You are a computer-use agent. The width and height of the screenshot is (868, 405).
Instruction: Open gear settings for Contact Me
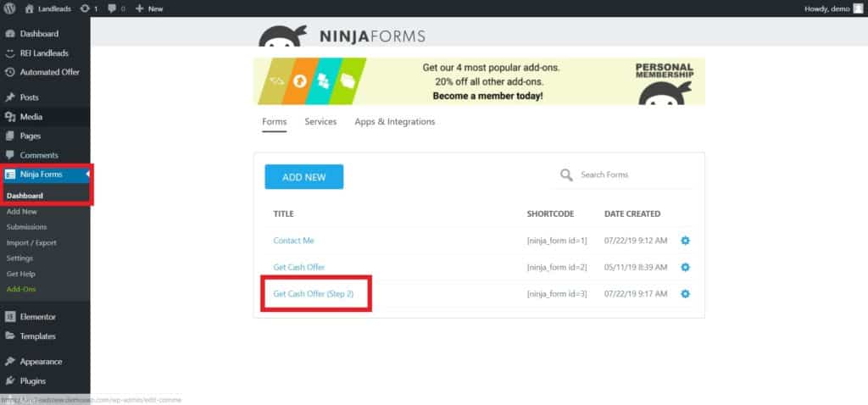click(685, 241)
